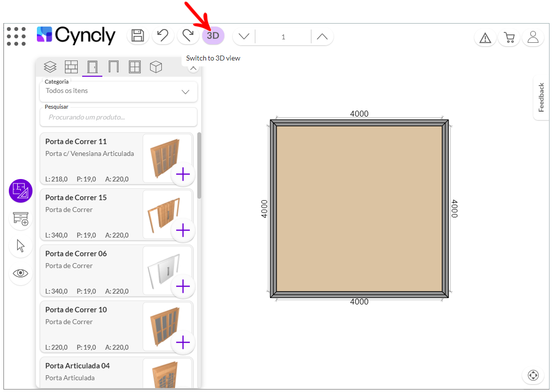Viewport: 552px width, 392px height.
Task: Select the Porta Articulada 04 title
Action: 77,366
